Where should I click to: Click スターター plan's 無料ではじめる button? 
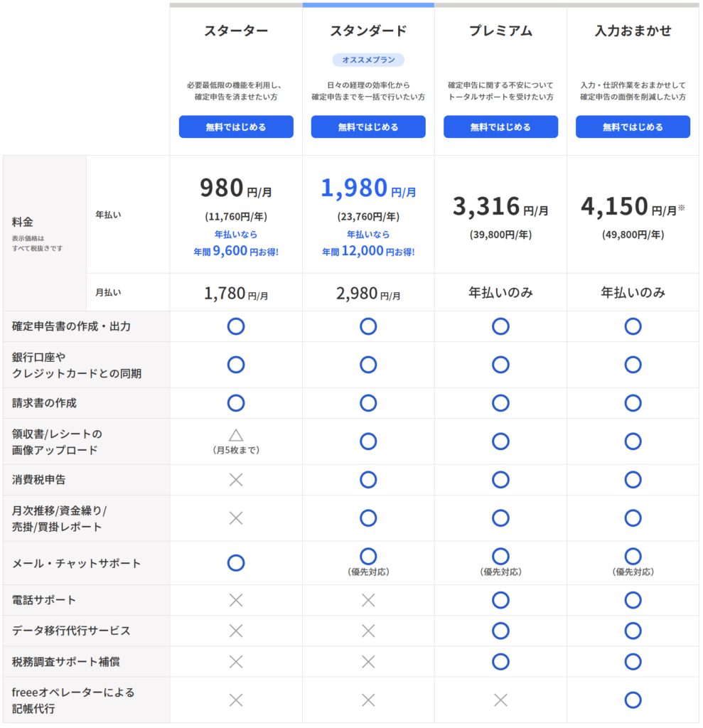tap(236, 127)
